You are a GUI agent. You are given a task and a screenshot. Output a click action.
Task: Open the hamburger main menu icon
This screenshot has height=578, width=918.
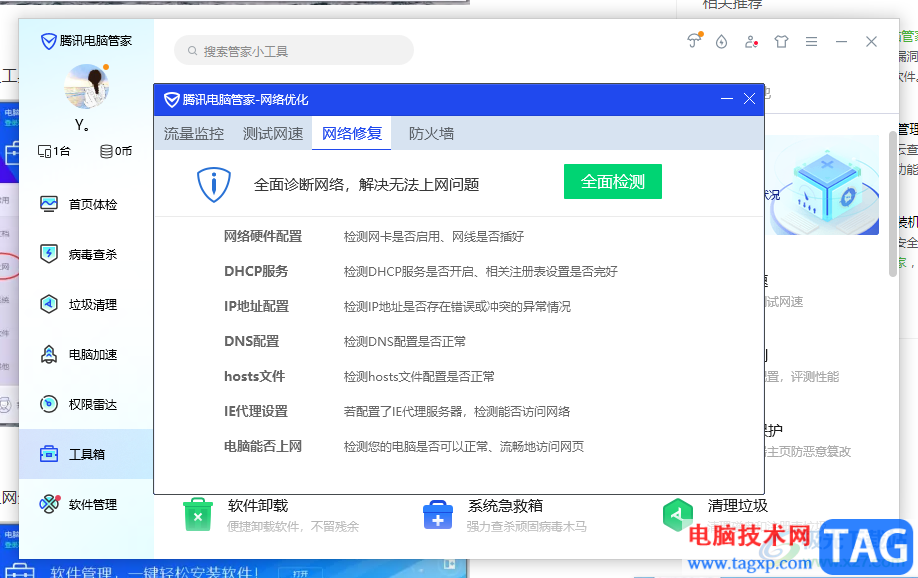(811, 42)
